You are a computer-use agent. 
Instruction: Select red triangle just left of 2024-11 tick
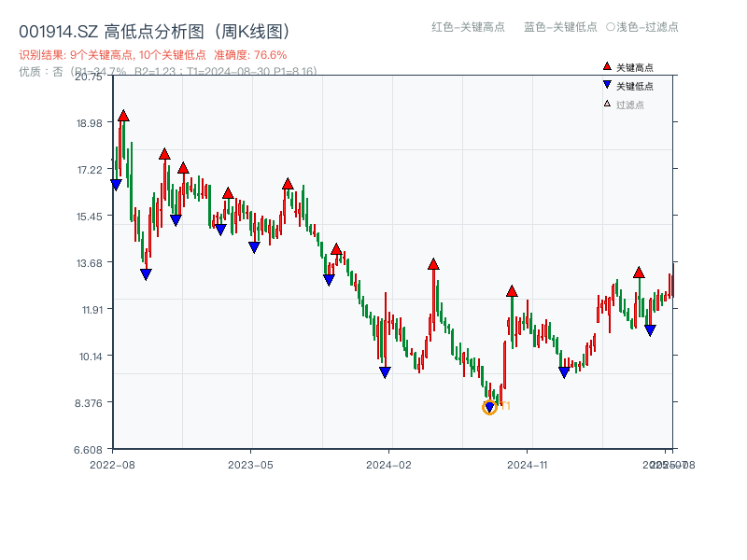pyautogui.click(x=512, y=291)
